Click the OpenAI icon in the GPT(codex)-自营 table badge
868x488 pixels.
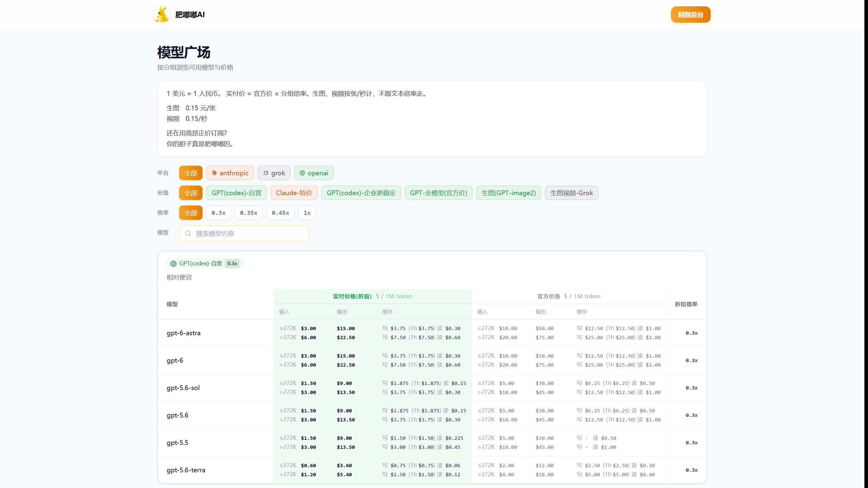[x=173, y=264]
